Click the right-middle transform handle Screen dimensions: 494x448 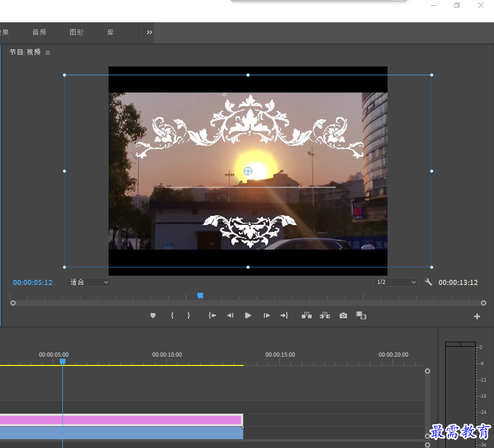coord(432,171)
